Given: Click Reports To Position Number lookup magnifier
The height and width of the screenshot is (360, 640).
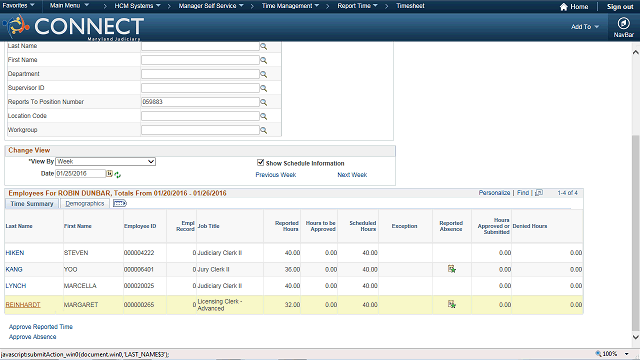Looking at the screenshot, I should pyautogui.click(x=264, y=102).
